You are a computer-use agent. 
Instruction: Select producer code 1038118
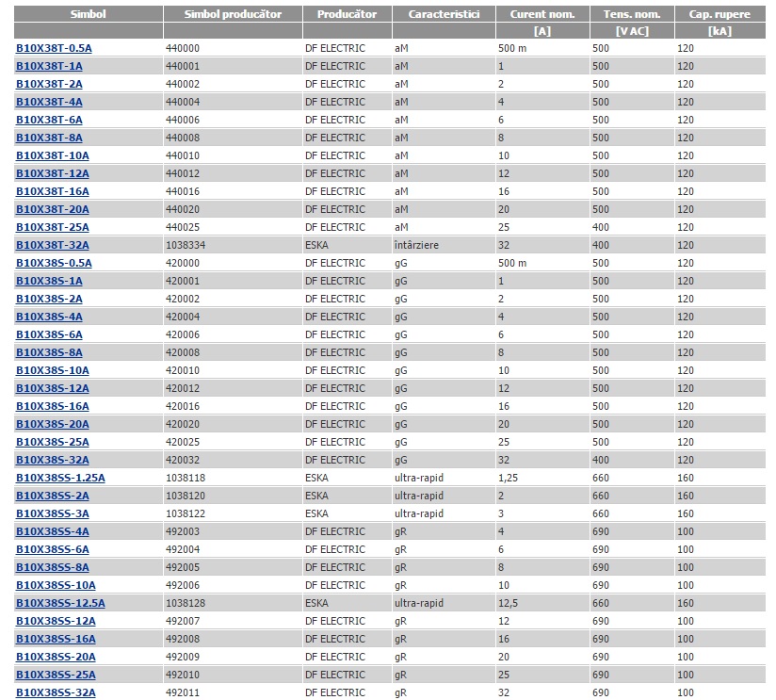tap(186, 478)
